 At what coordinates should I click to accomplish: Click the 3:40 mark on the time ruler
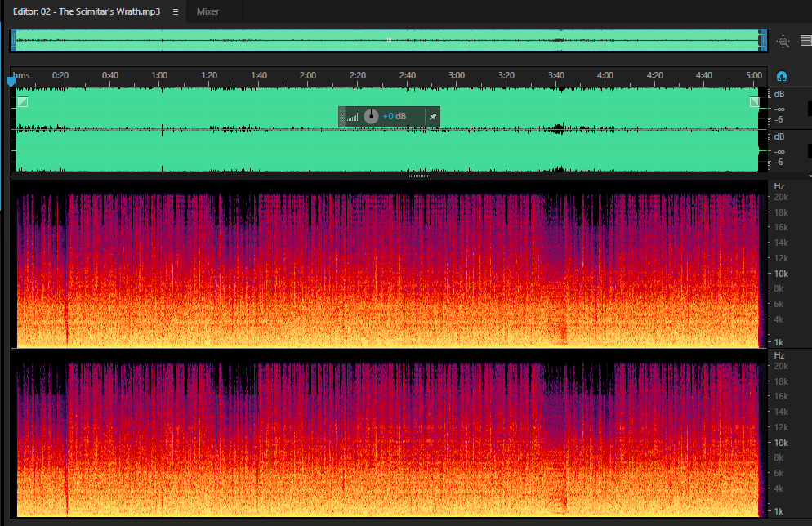tap(555, 76)
